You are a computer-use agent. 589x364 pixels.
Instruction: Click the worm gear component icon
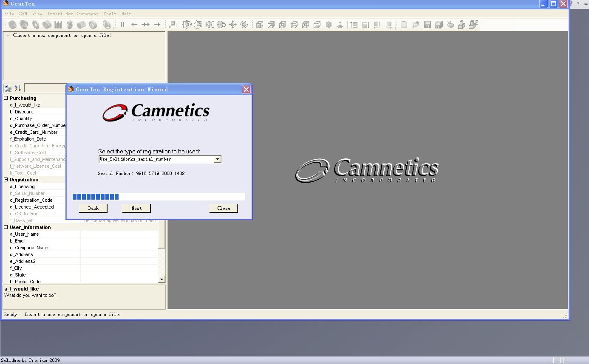click(70, 25)
